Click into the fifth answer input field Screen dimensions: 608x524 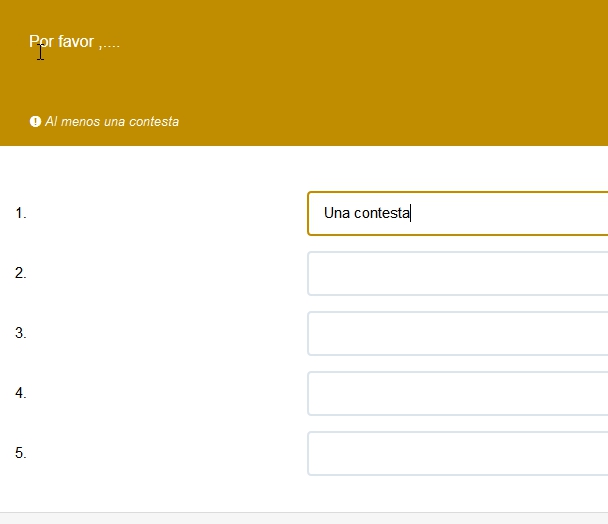point(458,453)
